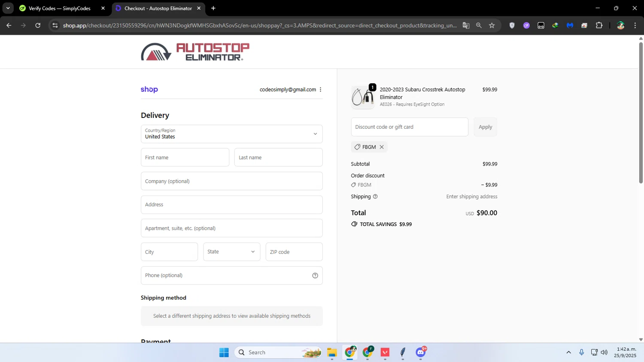Click the taskbar Search box
This screenshot has height=362, width=644.
(278, 353)
